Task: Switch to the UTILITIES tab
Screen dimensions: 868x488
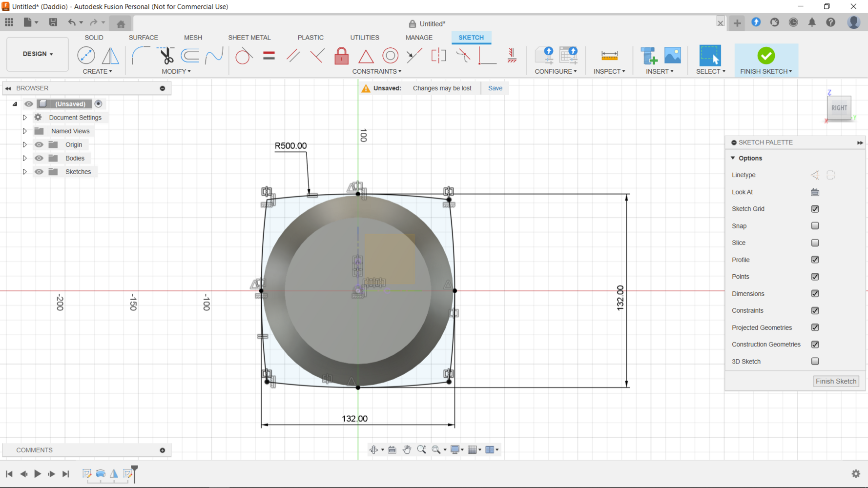Action: pyautogui.click(x=365, y=38)
